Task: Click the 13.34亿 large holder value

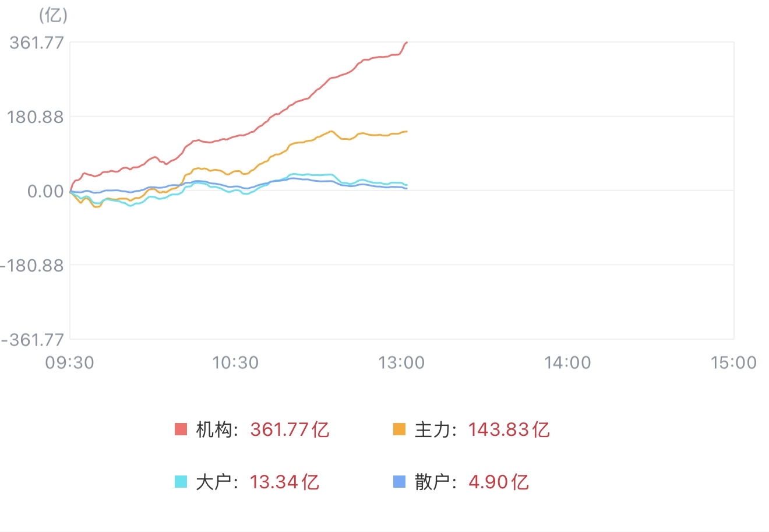Action: pyautogui.click(x=284, y=482)
